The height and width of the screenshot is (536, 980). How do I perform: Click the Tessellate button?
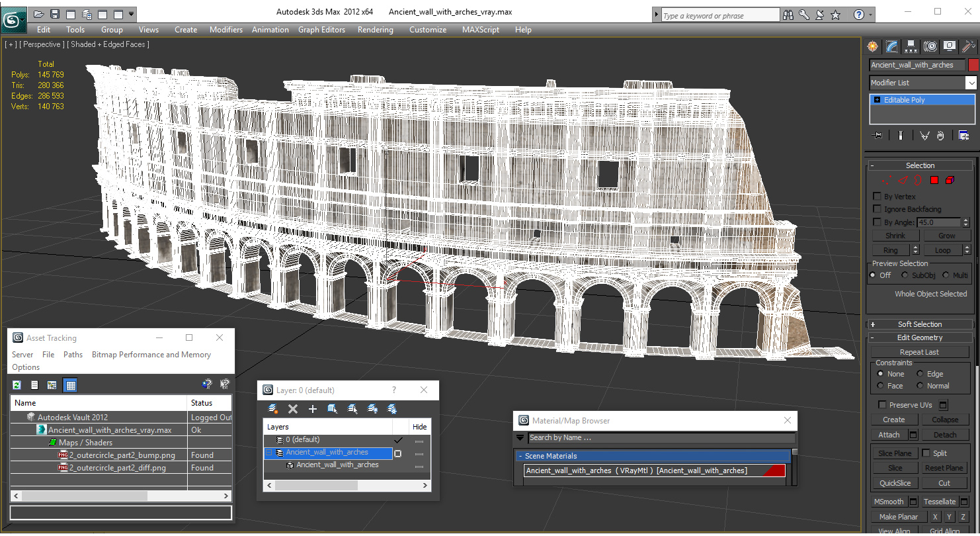click(940, 502)
